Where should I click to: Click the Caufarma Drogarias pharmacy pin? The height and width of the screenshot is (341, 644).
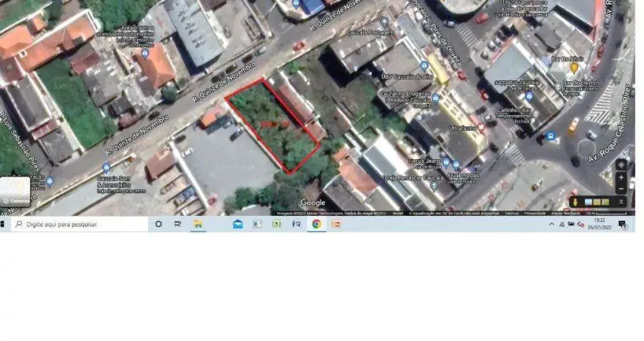point(436,98)
